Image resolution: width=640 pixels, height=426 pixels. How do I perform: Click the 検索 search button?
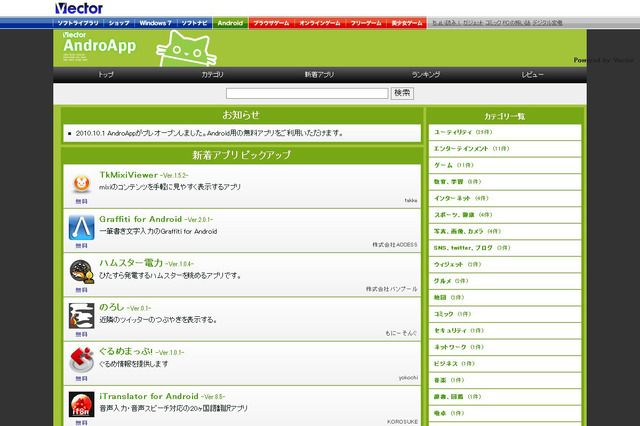402,93
